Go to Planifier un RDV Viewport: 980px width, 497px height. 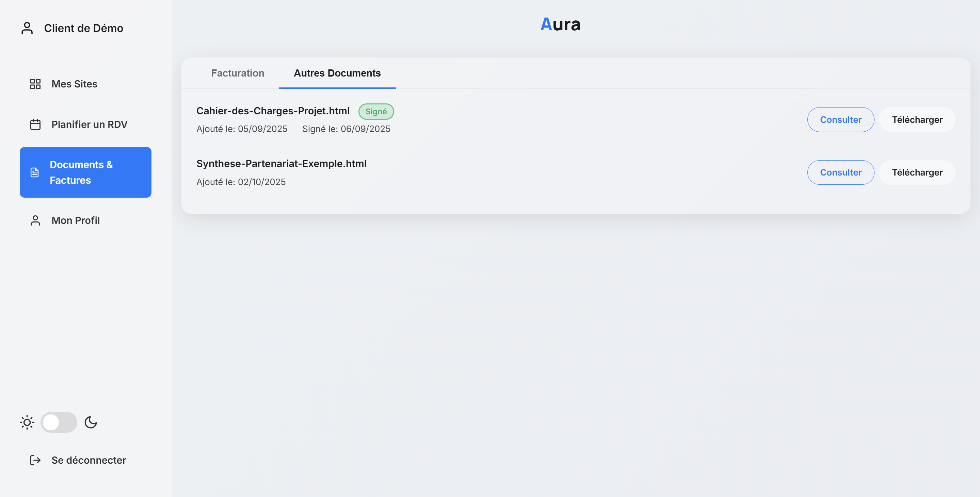(x=90, y=125)
